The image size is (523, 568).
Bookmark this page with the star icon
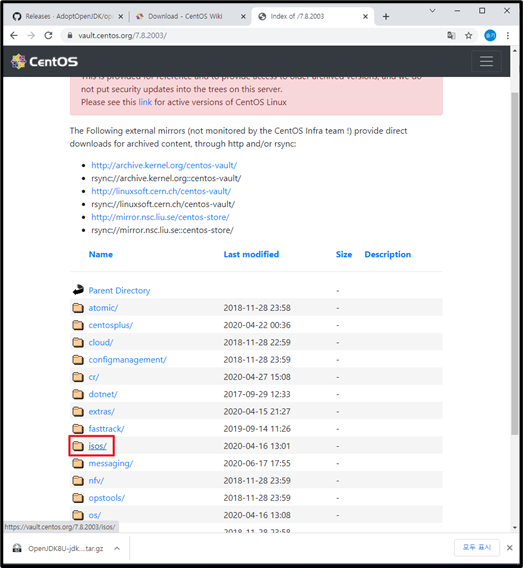click(469, 36)
